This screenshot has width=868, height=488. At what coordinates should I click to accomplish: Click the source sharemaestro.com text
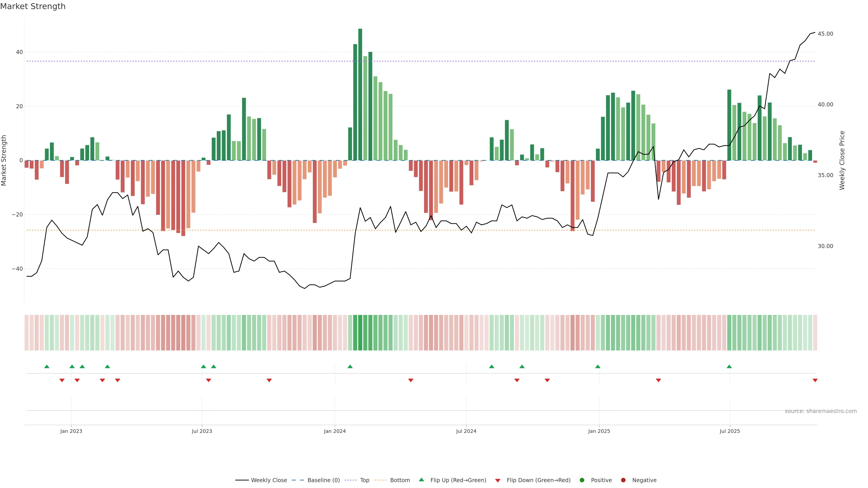point(821,411)
